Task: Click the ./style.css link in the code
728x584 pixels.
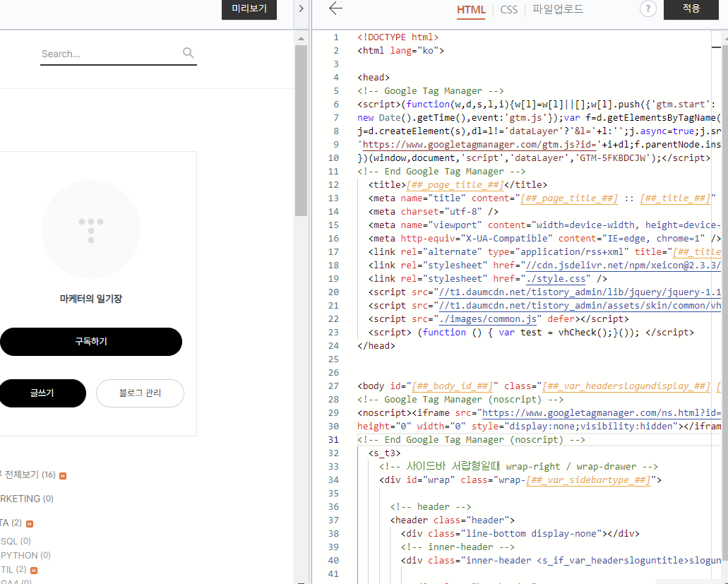Action: click(556, 278)
